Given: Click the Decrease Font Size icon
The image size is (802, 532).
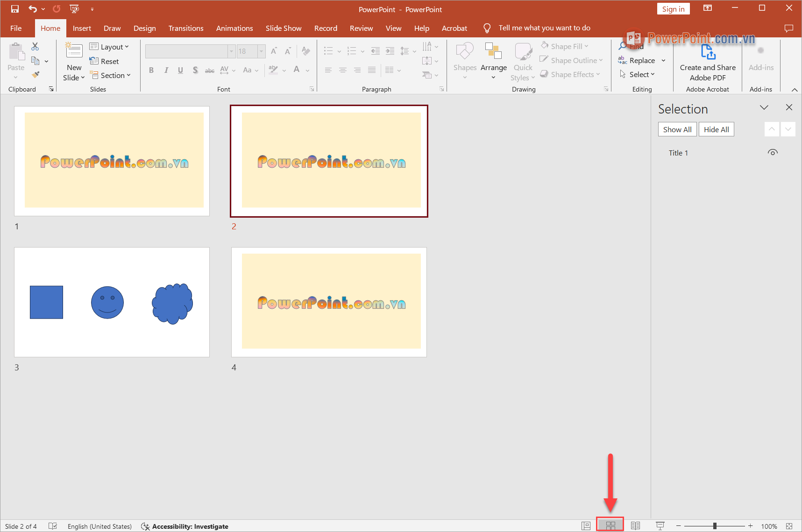Looking at the screenshot, I should (x=288, y=51).
